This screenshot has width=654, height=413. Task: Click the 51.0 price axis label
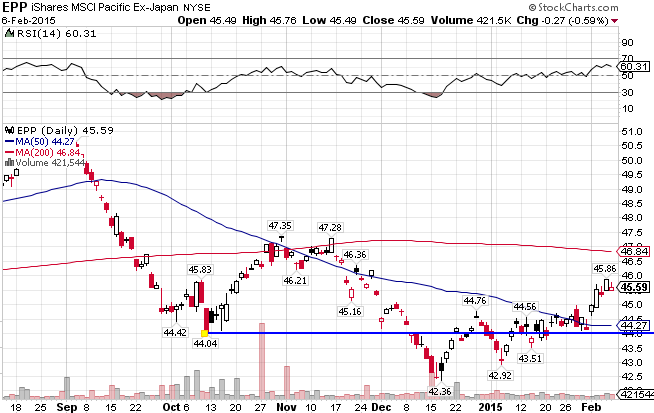tap(631, 132)
